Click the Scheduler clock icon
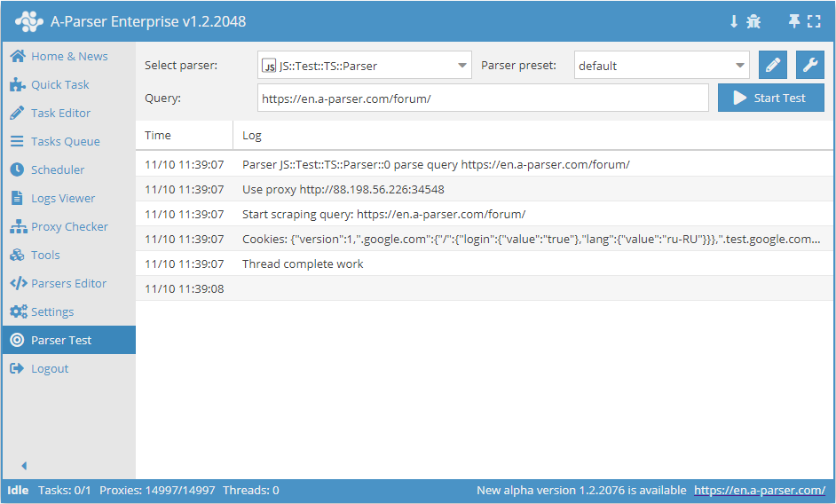 (x=17, y=169)
